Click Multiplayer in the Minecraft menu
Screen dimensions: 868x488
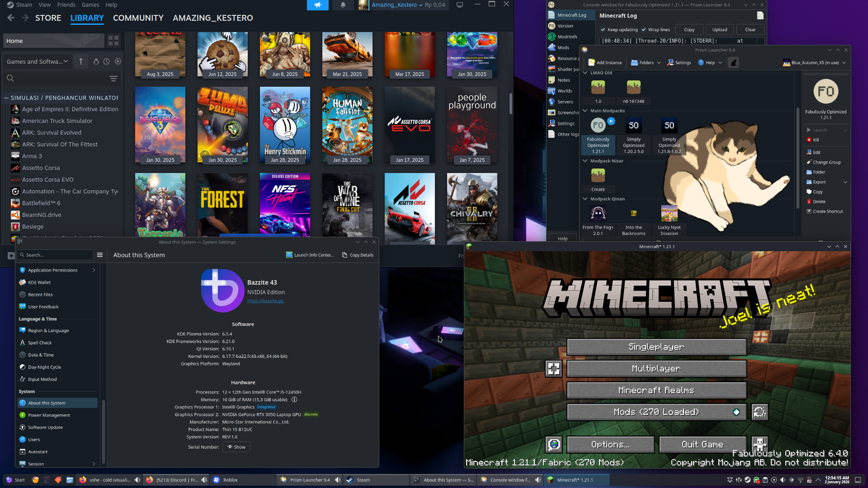pyautogui.click(x=656, y=368)
